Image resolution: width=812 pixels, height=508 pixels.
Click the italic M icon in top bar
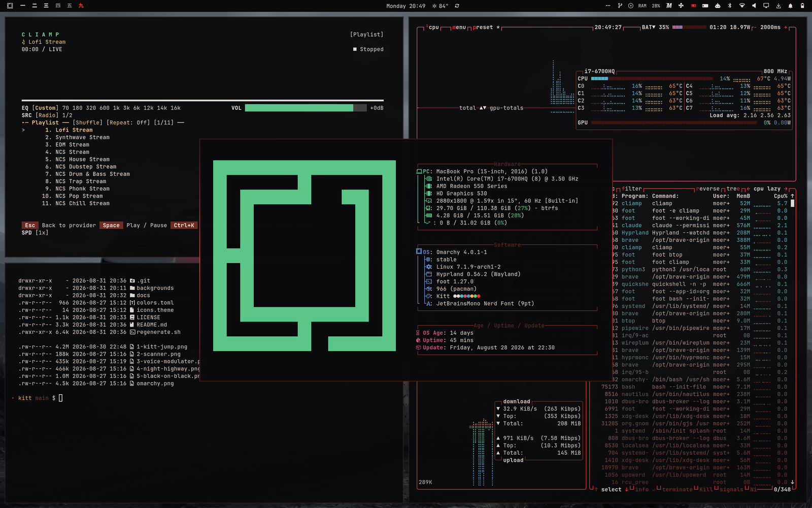669,6
